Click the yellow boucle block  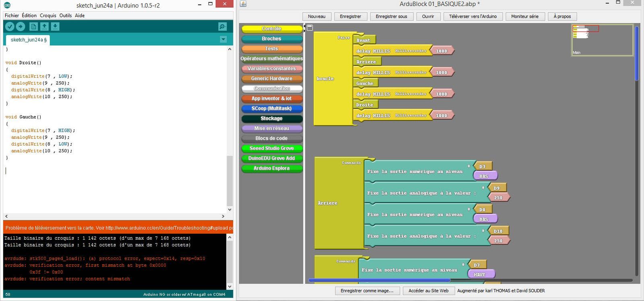tap(332, 79)
